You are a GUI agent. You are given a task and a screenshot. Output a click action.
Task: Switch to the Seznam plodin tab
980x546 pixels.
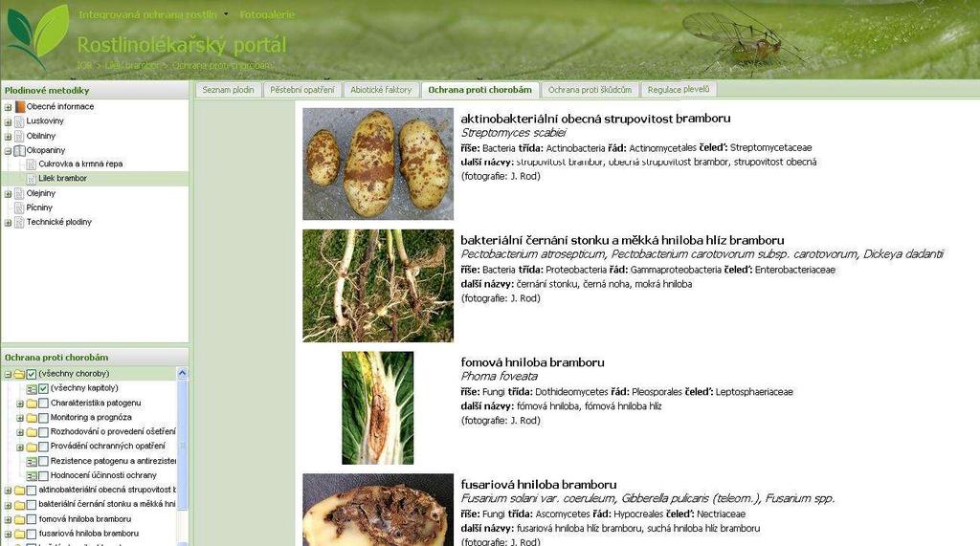(228, 90)
